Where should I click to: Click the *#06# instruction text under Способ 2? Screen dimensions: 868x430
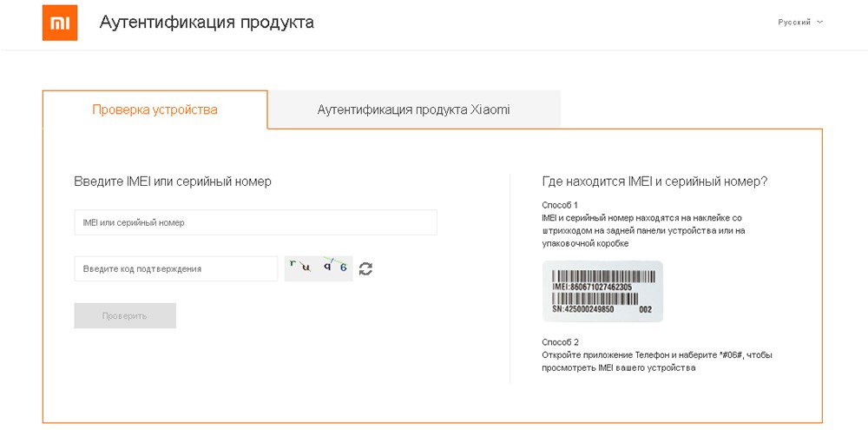pyautogui.click(x=656, y=361)
